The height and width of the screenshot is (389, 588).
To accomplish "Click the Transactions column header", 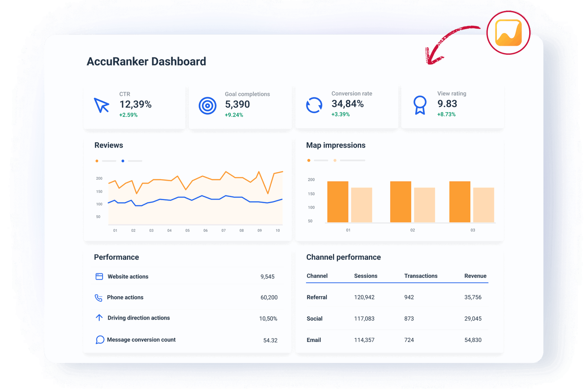I will pyautogui.click(x=421, y=276).
